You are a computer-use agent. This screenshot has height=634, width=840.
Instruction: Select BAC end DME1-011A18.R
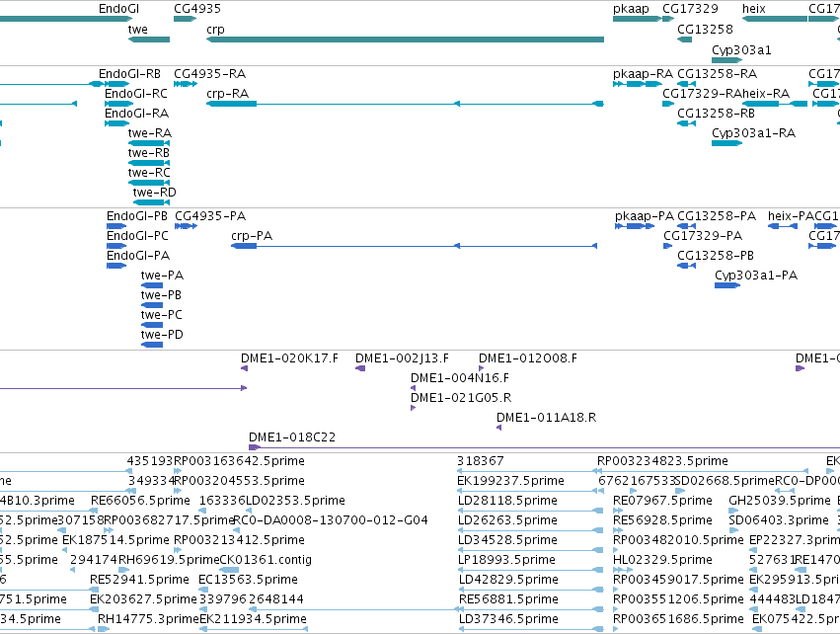click(x=547, y=418)
